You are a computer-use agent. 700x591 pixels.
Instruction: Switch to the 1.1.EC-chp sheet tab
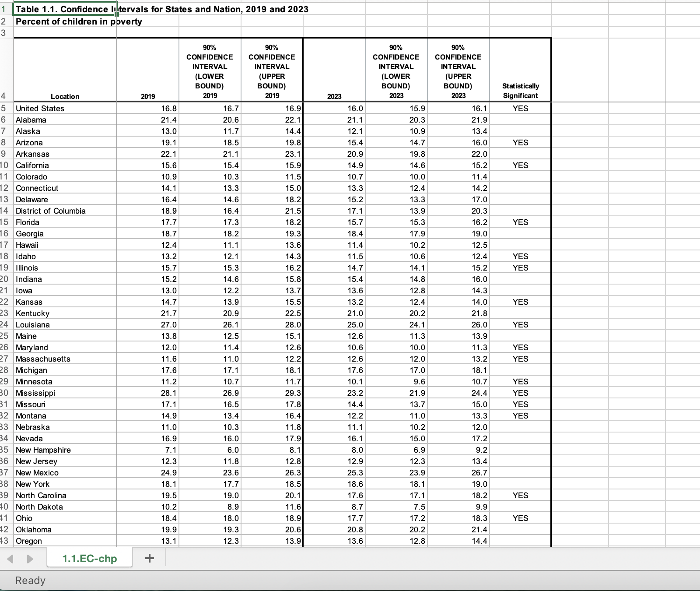[x=90, y=559]
